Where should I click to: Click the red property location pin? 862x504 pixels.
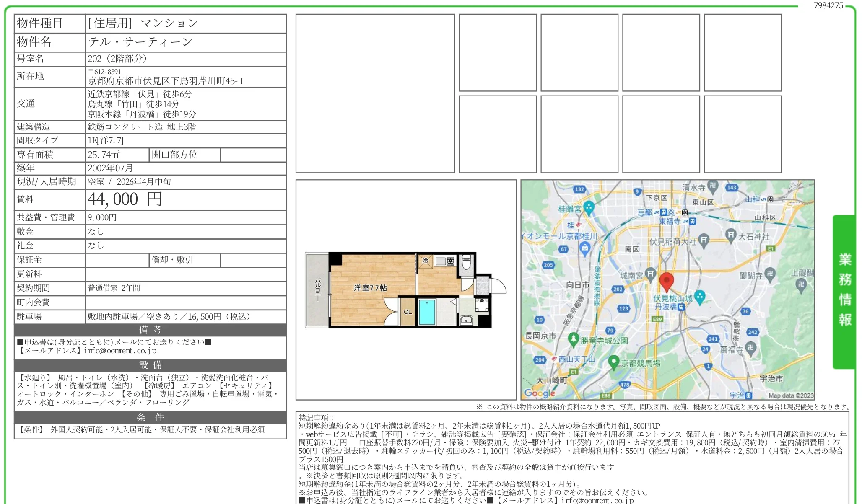pyautogui.click(x=666, y=281)
